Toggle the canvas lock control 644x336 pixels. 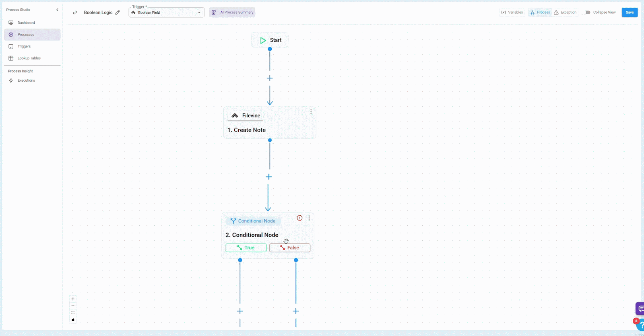tap(73, 320)
